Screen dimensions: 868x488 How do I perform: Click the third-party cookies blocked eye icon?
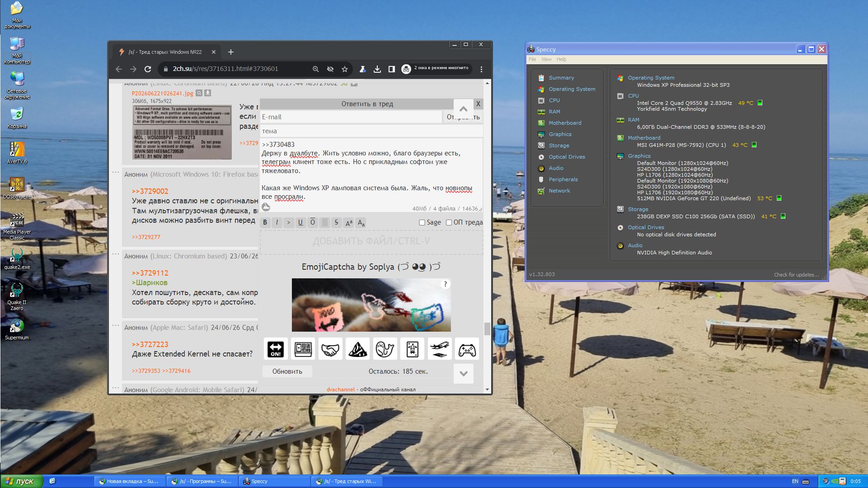(330, 69)
